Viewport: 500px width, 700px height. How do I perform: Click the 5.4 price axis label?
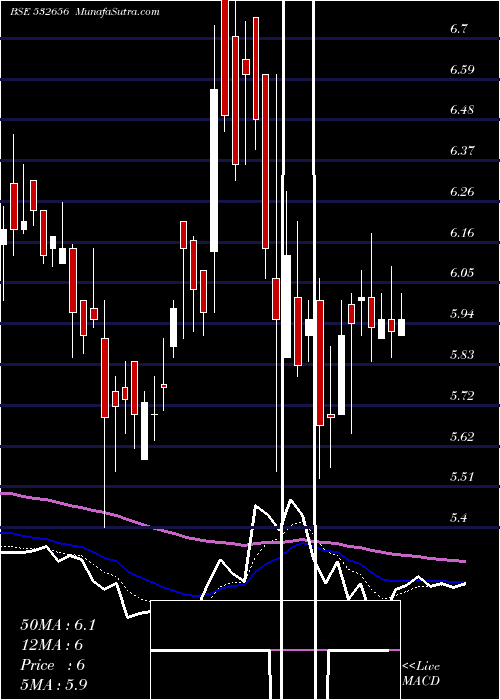point(459,518)
